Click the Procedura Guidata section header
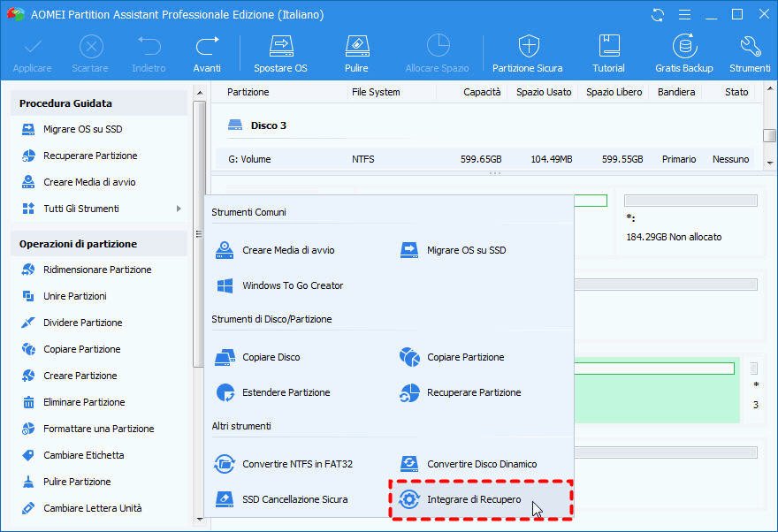 coord(99,103)
